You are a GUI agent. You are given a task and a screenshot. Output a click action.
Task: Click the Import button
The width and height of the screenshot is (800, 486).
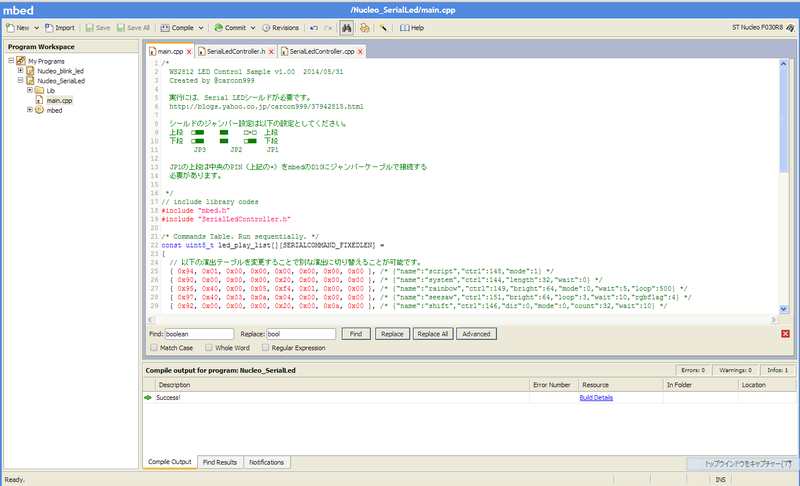(x=60, y=28)
